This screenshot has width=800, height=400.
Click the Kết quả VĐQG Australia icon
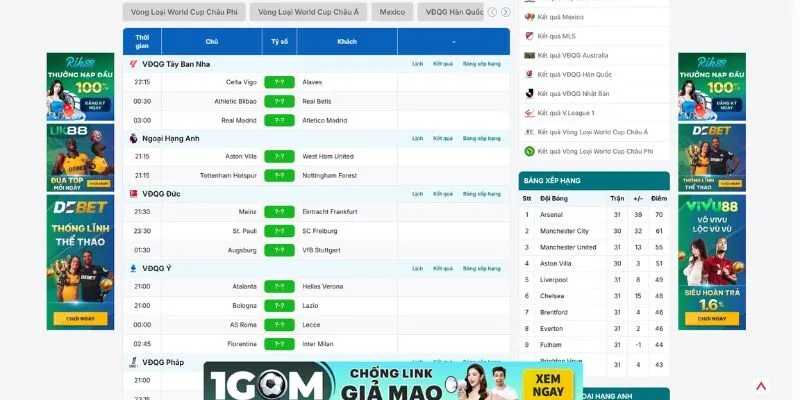(530, 55)
